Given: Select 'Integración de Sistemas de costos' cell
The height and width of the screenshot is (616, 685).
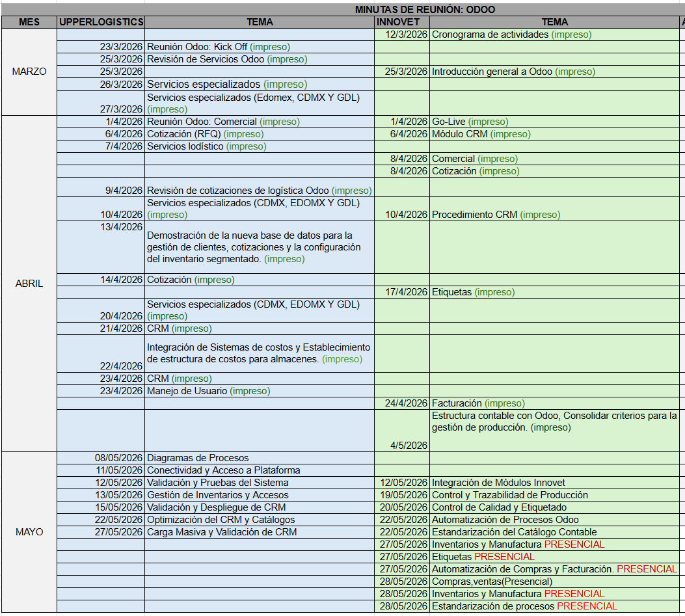Looking at the screenshot, I should click(x=260, y=354).
